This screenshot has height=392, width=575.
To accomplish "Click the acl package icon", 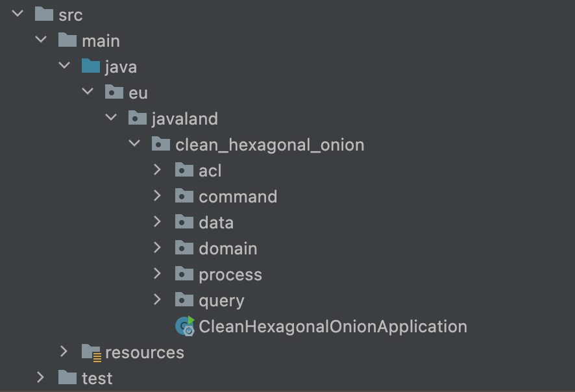I will [x=184, y=170].
